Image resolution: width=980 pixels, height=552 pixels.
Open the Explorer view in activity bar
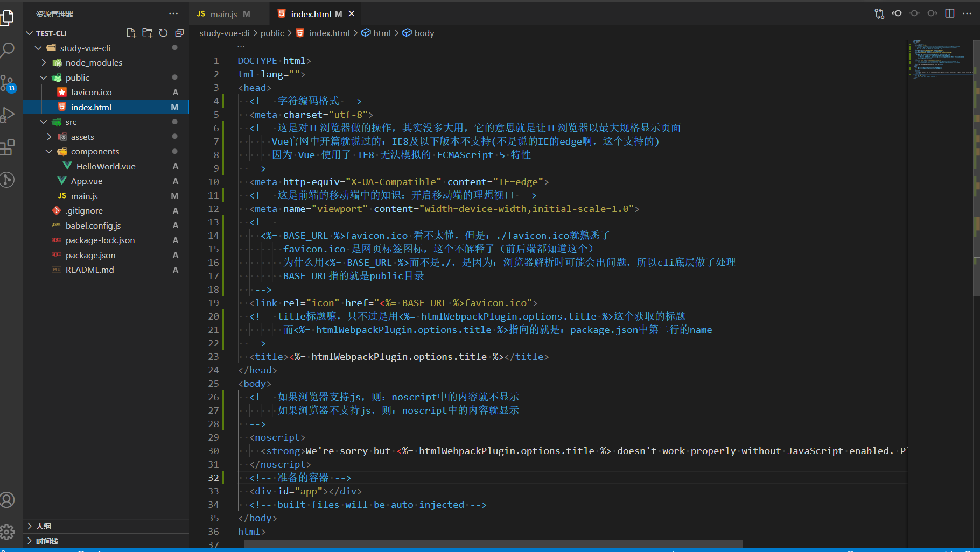click(6, 18)
